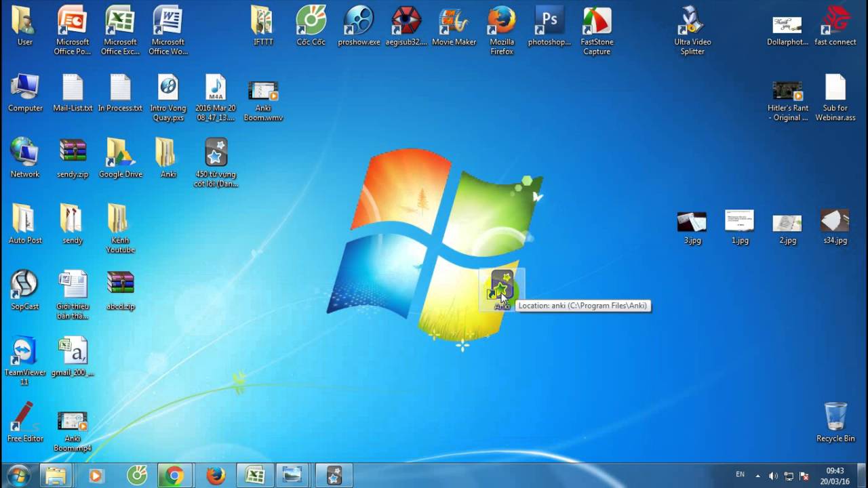This screenshot has height=488, width=868.
Task: Switch to the Excel taskbar window
Action: [255, 476]
